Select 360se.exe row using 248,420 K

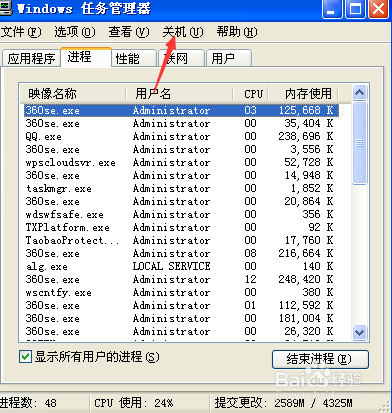click(181, 279)
